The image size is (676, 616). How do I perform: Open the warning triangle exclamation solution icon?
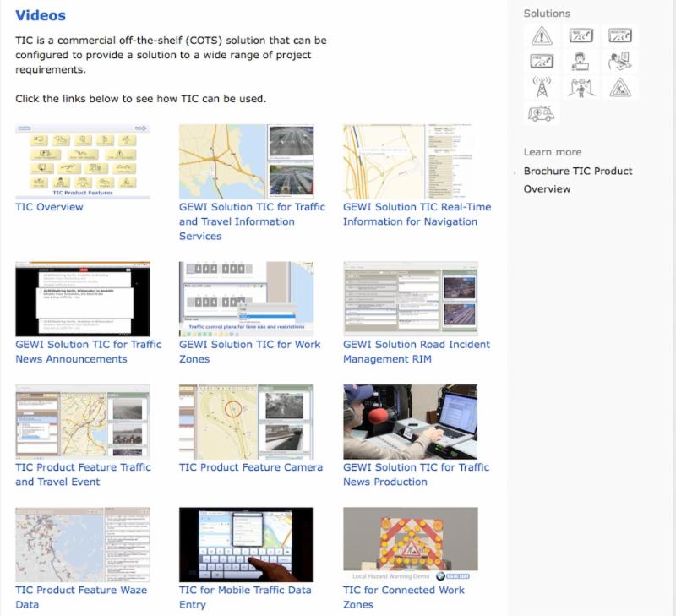(x=542, y=35)
